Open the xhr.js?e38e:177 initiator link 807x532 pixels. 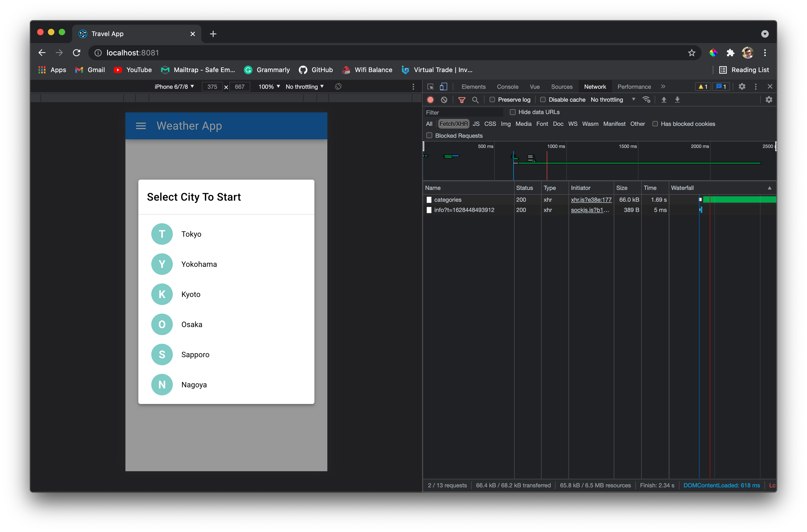point(591,200)
